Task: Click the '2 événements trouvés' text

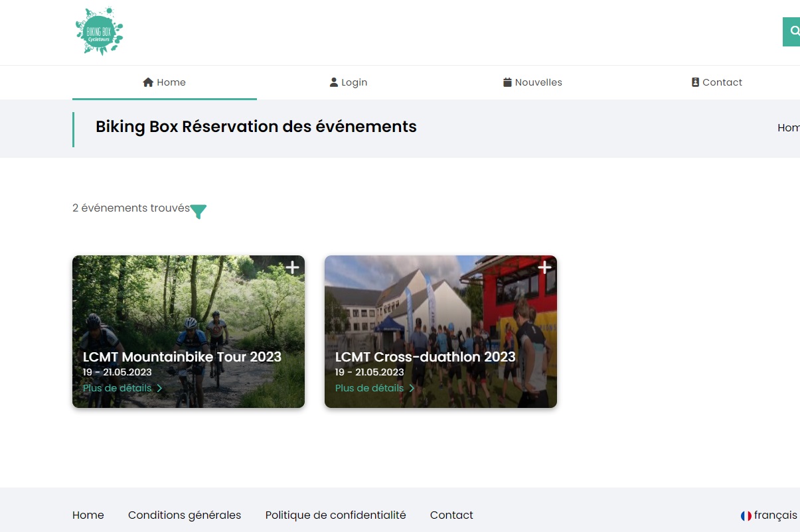Action: 131,208
